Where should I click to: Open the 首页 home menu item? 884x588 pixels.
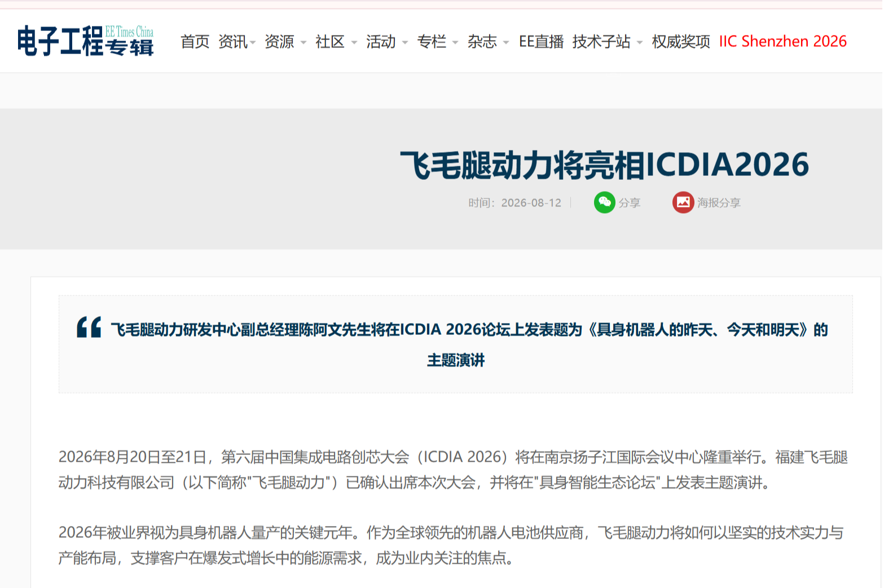(x=195, y=42)
